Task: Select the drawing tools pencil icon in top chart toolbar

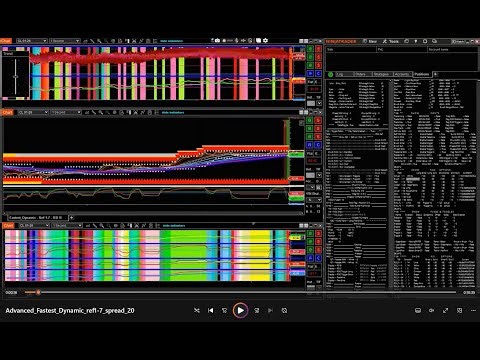Action: (x=92, y=41)
